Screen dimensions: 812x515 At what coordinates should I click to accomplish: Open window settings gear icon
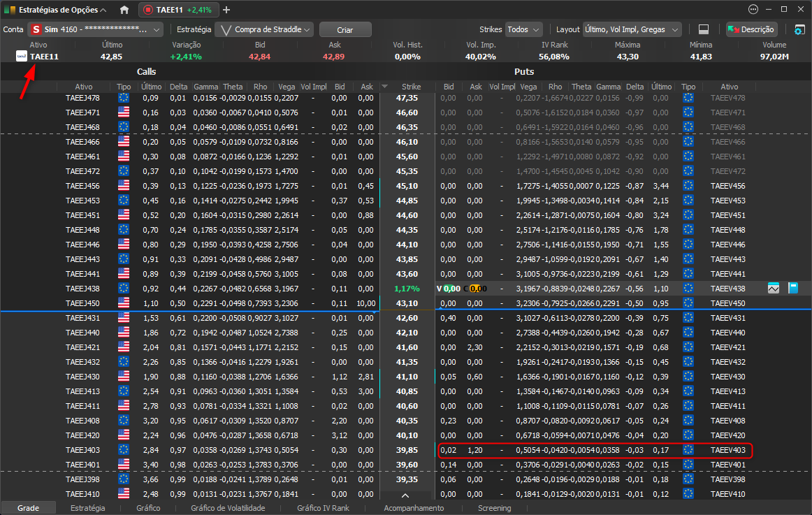pyautogui.click(x=799, y=29)
